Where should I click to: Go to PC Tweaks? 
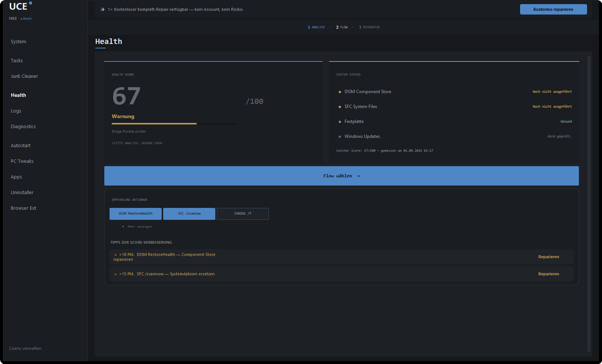(x=22, y=161)
